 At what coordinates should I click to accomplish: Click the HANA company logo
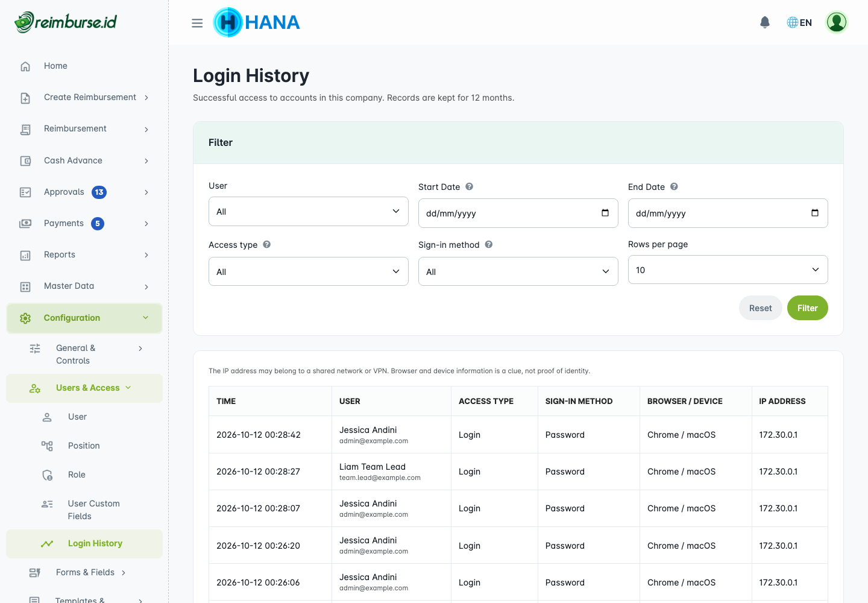click(257, 22)
